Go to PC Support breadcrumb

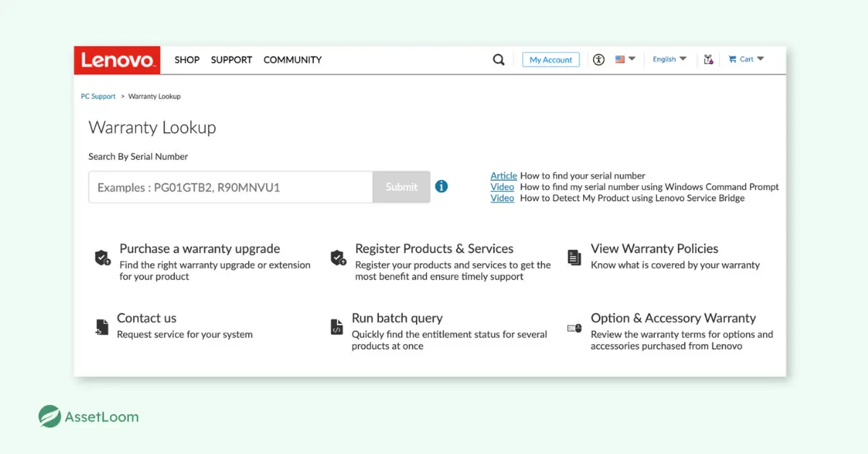click(98, 96)
